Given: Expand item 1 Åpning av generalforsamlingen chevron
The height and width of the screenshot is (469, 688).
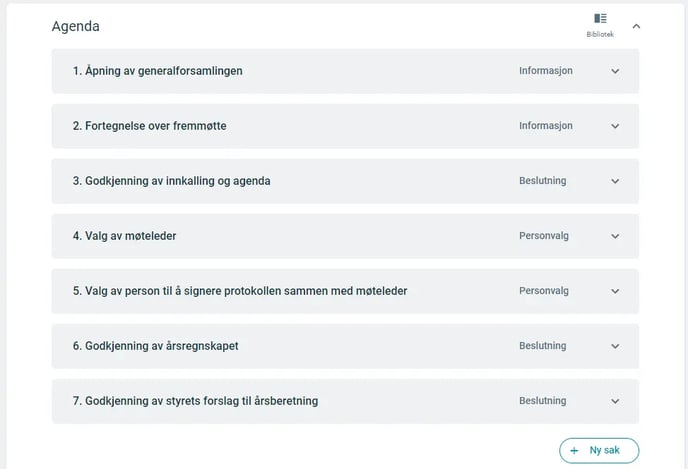Looking at the screenshot, I should point(615,71).
